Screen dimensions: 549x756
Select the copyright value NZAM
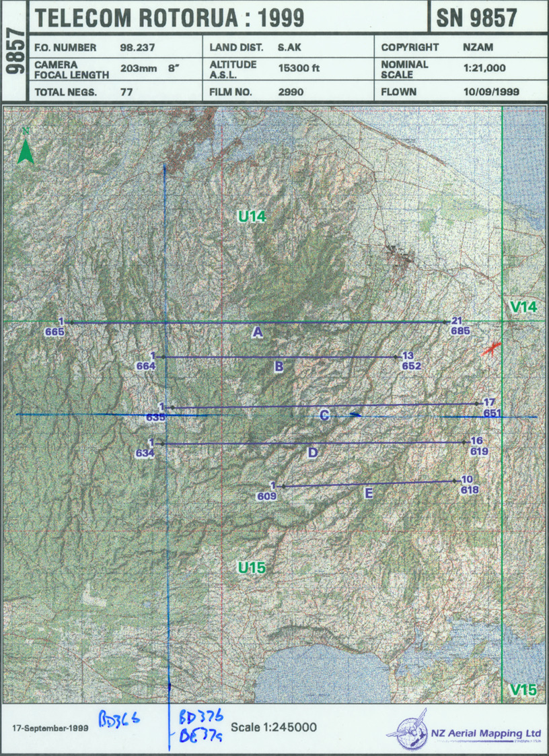click(478, 47)
